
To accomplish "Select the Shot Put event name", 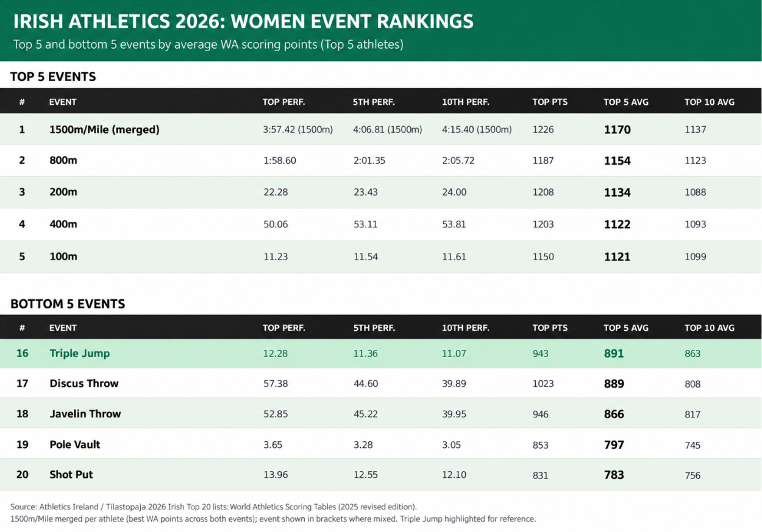I will pos(71,475).
